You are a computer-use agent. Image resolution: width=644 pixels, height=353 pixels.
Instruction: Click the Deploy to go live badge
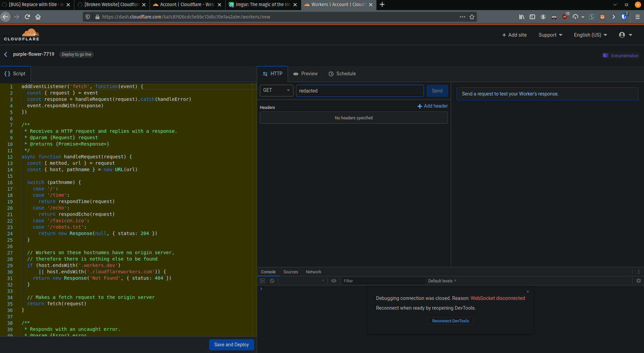[77, 54]
